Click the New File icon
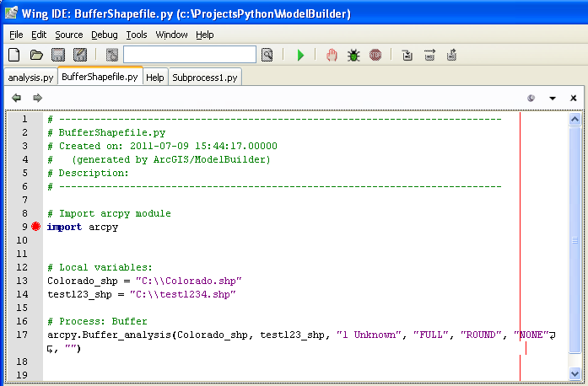Viewport: 588px width, 386px height. [13, 55]
